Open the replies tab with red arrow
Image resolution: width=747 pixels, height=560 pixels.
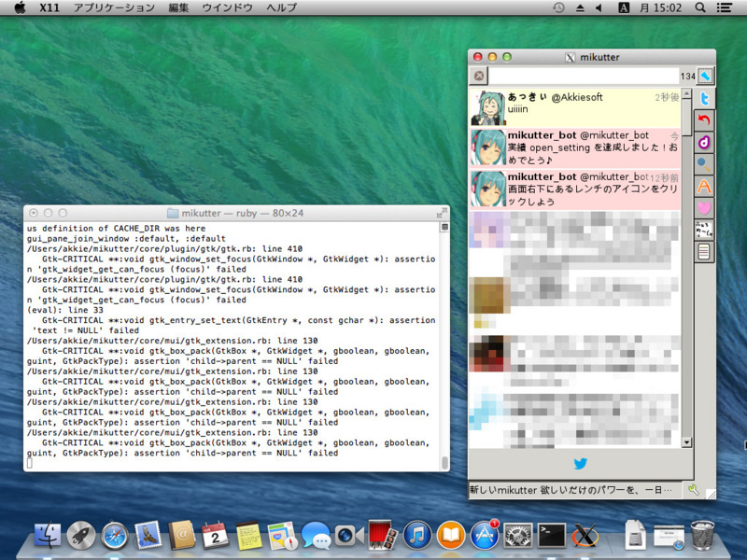704,119
